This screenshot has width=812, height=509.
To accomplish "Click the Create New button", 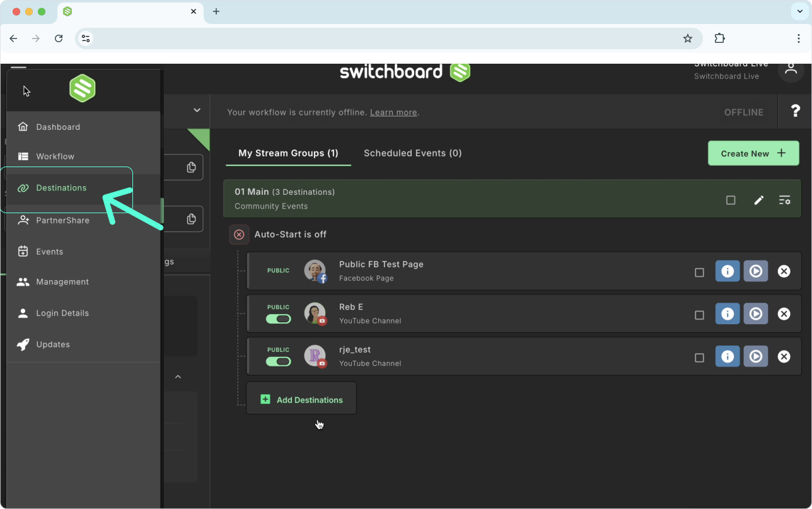I will [753, 153].
